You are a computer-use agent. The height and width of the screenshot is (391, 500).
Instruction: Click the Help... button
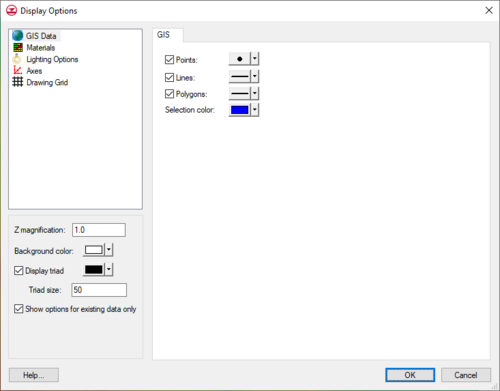pyautogui.click(x=34, y=375)
